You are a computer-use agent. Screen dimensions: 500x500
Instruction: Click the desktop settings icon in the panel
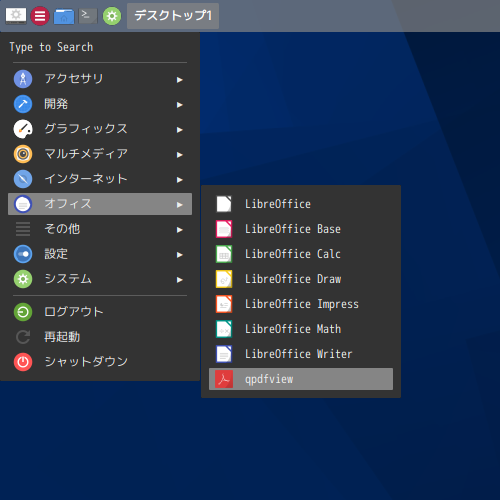click(x=16, y=16)
